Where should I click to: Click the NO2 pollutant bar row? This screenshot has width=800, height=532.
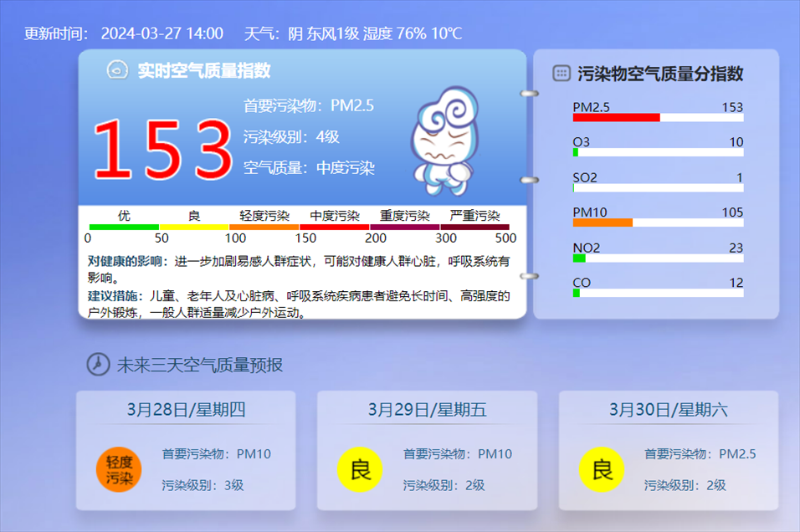pyautogui.click(x=658, y=258)
